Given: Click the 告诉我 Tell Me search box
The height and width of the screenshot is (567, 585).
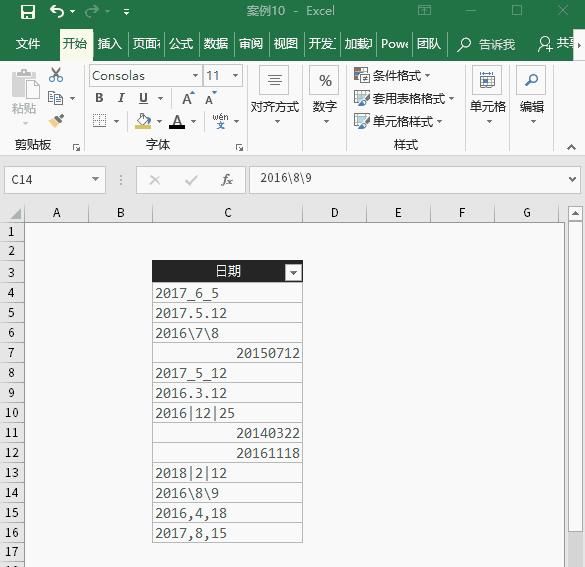Looking at the screenshot, I should [487, 44].
